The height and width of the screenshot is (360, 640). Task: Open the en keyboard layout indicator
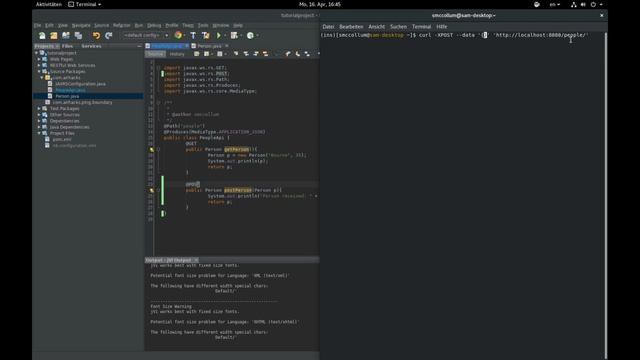click(554, 4)
